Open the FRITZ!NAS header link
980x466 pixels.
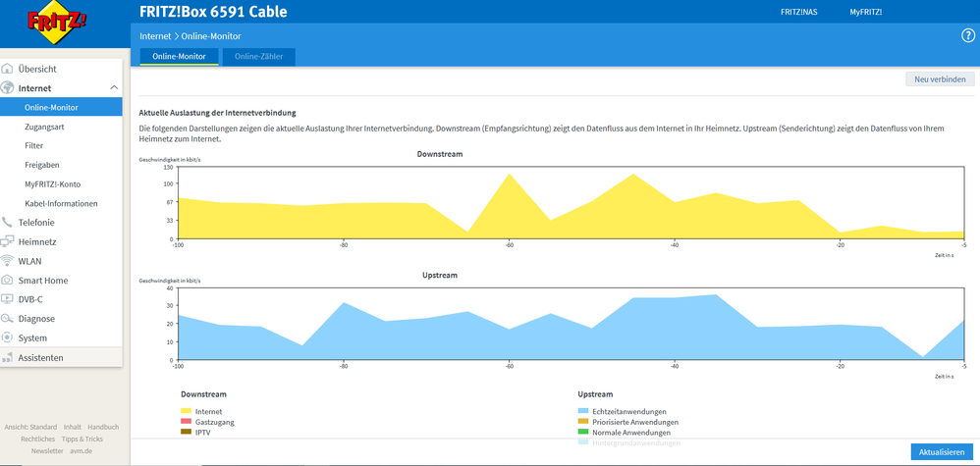[798, 12]
